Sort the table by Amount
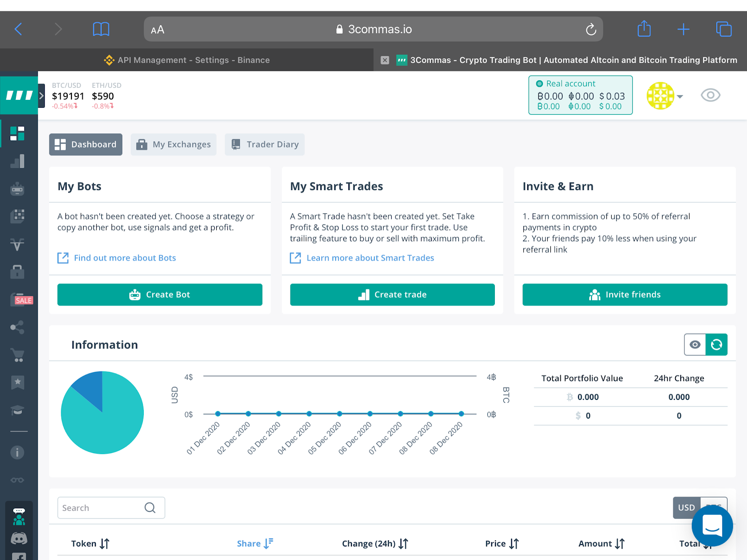This screenshot has height=560, width=747. pyautogui.click(x=601, y=544)
